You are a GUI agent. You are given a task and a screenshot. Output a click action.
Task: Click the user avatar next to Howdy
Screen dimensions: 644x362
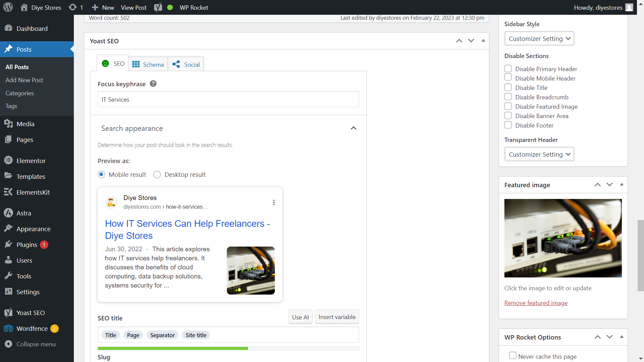[x=629, y=7]
